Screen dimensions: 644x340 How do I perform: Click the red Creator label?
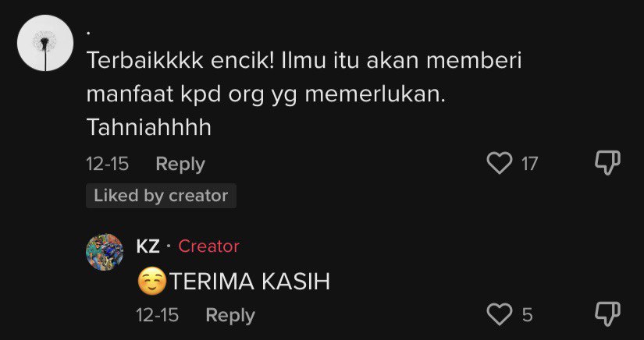(x=208, y=246)
